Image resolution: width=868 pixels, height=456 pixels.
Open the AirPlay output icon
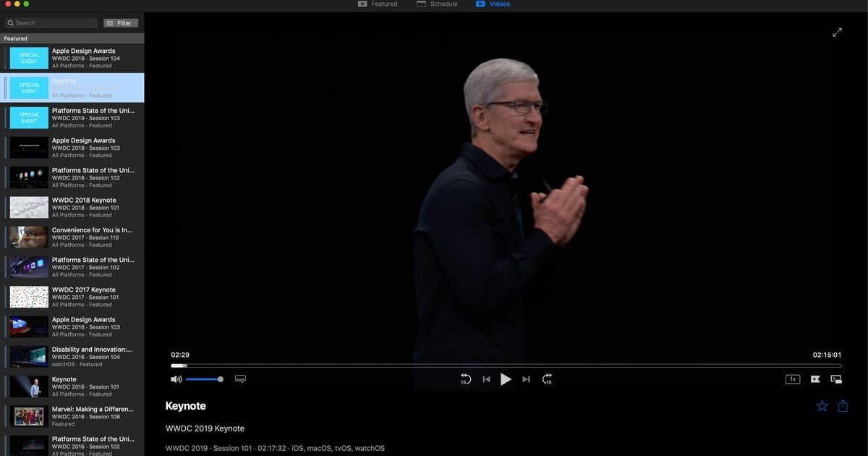[241, 379]
